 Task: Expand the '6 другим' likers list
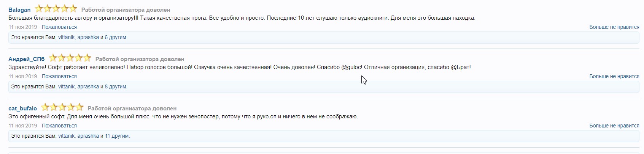coord(116,38)
